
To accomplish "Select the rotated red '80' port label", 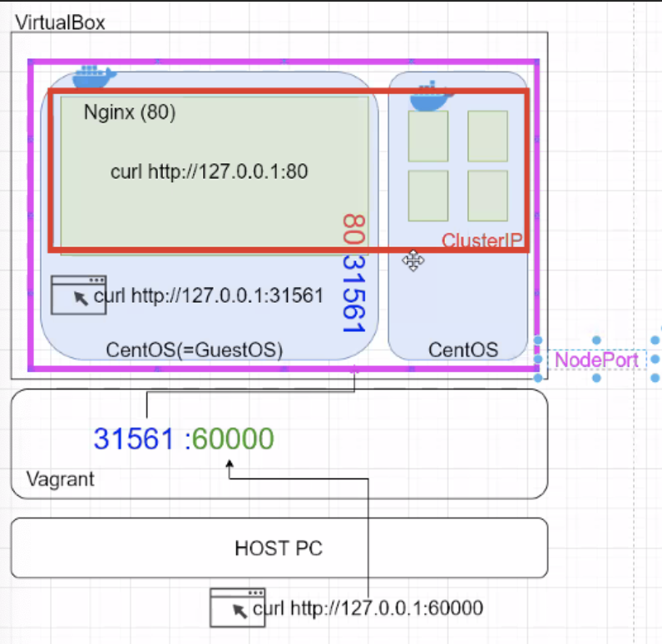I will [x=353, y=230].
